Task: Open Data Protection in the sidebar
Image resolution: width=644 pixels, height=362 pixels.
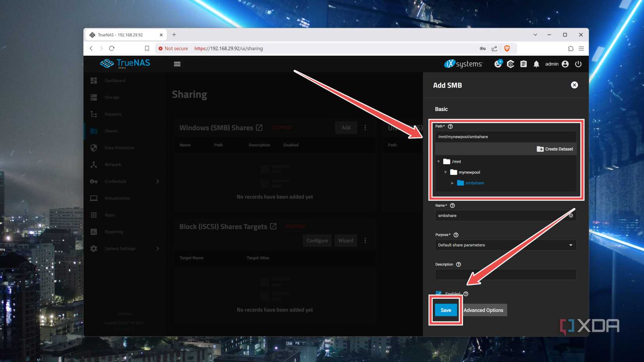Action: (x=119, y=147)
